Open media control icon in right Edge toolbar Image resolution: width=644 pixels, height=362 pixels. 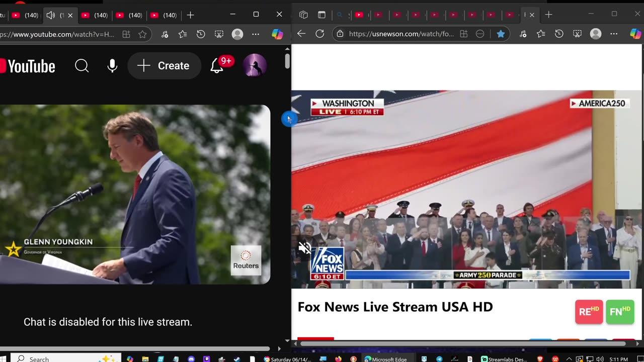523,34
